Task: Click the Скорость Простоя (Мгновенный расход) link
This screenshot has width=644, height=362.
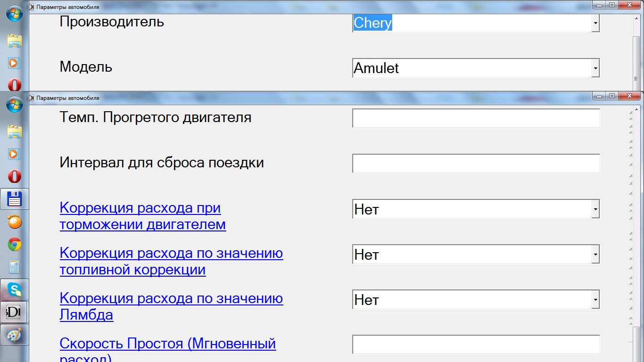Action: tap(168, 349)
